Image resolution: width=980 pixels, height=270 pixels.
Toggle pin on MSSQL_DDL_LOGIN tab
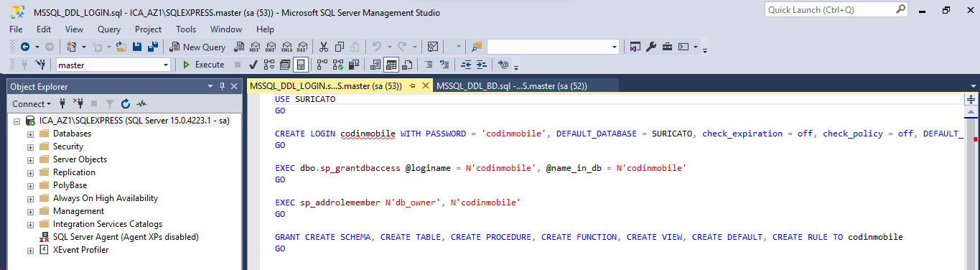[x=413, y=85]
